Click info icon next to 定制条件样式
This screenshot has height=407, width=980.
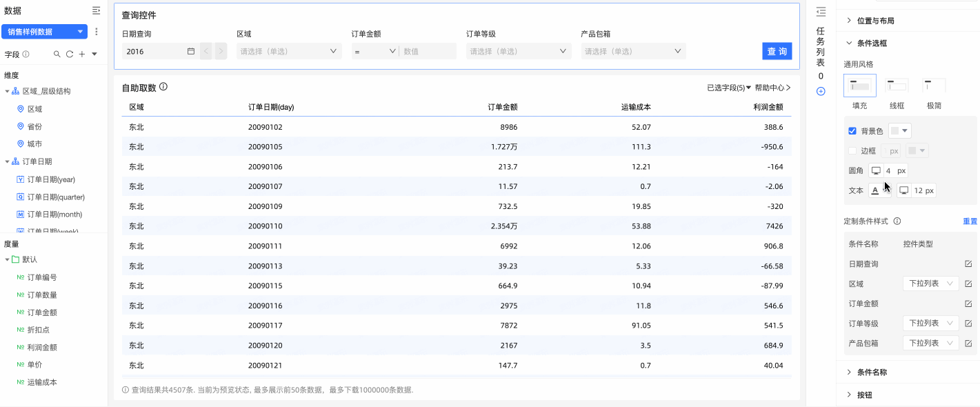point(897,221)
